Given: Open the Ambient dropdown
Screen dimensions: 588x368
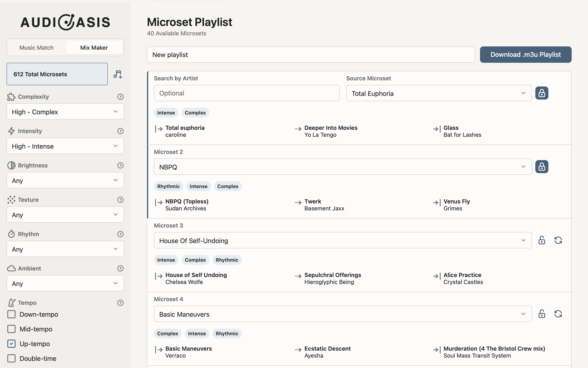Looking at the screenshot, I should coord(65,283).
